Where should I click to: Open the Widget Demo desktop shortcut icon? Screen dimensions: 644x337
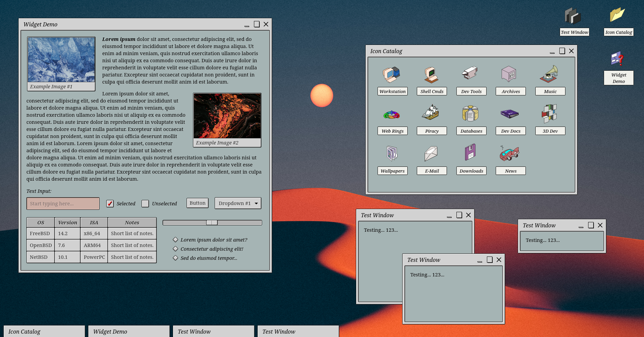point(618,59)
